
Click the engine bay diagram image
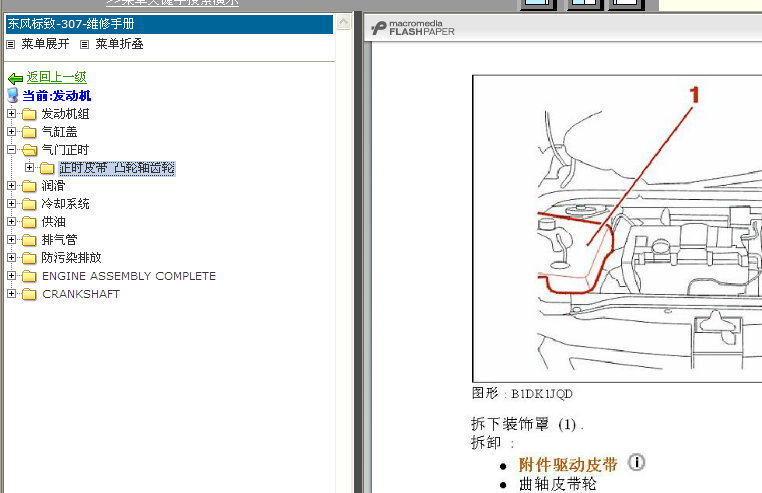[617, 229]
